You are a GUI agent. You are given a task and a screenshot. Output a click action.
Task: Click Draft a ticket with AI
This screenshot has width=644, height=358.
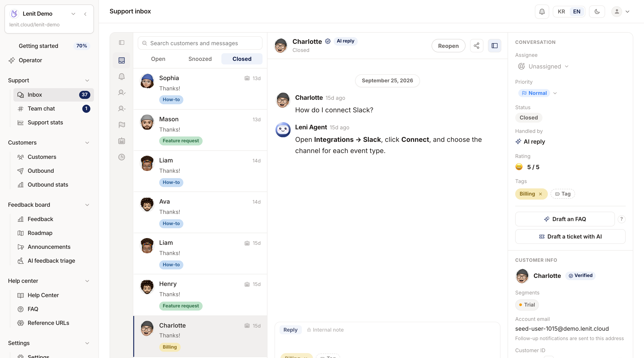pyautogui.click(x=570, y=237)
